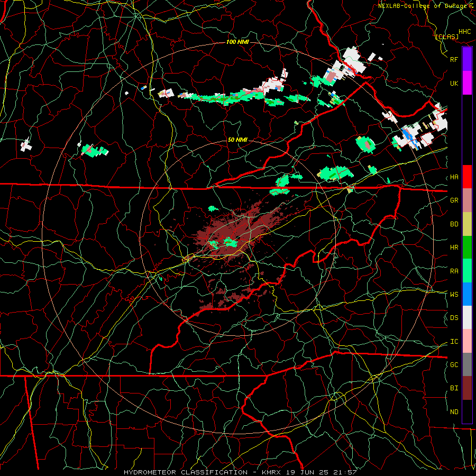Click the GR legend color swatch
Image resolution: width=476 pixels, height=476 pixels.
click(467, 200)
